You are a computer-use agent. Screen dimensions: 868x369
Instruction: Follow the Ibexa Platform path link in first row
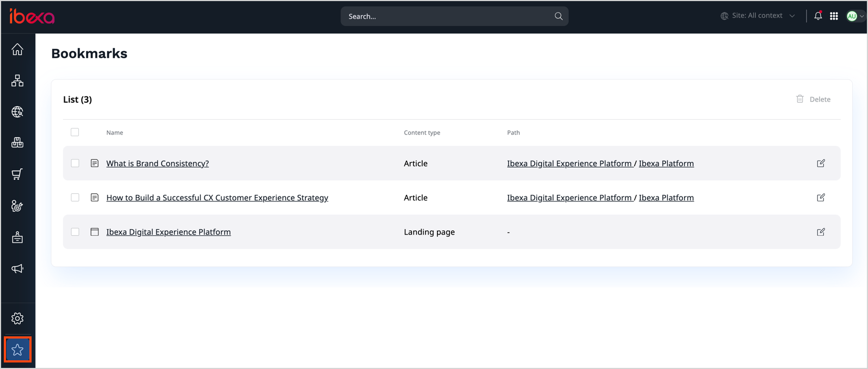pos(666,163)
